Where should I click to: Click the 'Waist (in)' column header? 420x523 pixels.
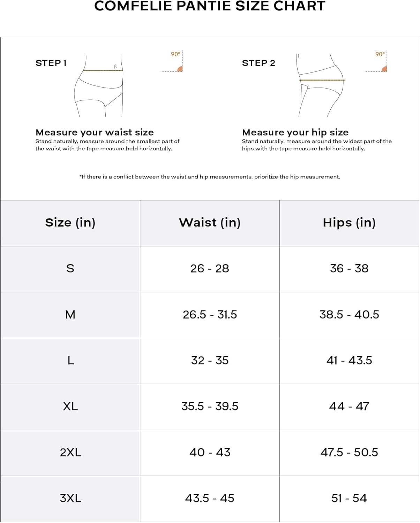[x=210, y=223]
